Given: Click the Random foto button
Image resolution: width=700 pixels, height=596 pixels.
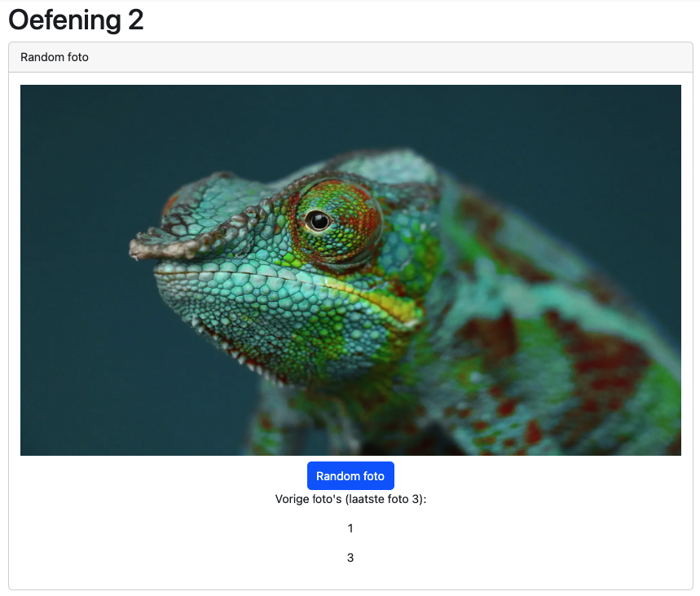Looking at the screenshot, I should coord(350,475).
